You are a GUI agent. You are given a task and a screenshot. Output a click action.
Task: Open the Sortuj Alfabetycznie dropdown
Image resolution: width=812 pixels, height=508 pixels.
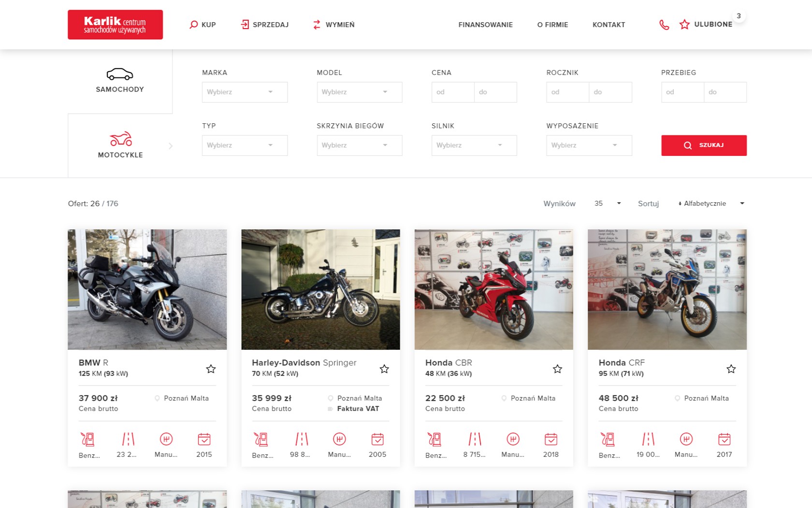pos(710,204)
